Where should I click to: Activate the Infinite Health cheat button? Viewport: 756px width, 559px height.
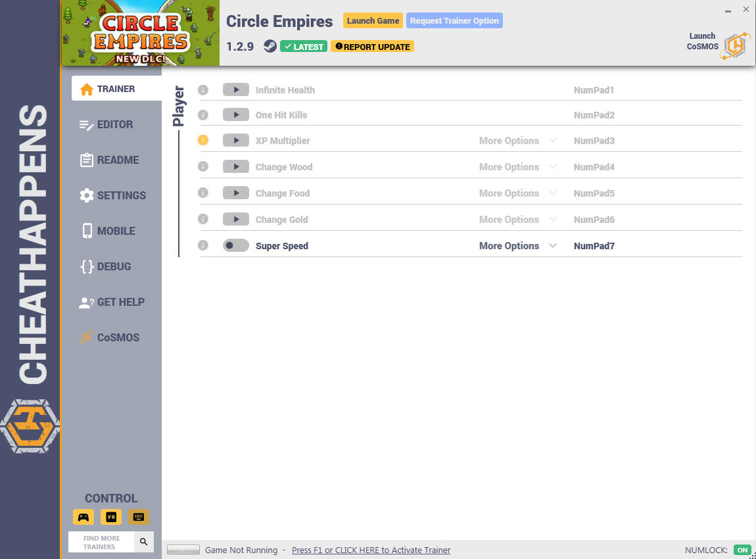236,89
